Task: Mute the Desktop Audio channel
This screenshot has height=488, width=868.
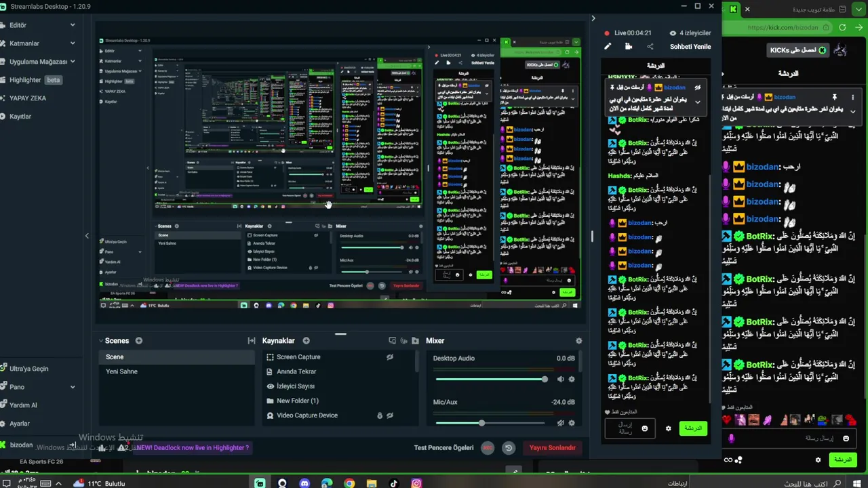Action: (560, 380)
